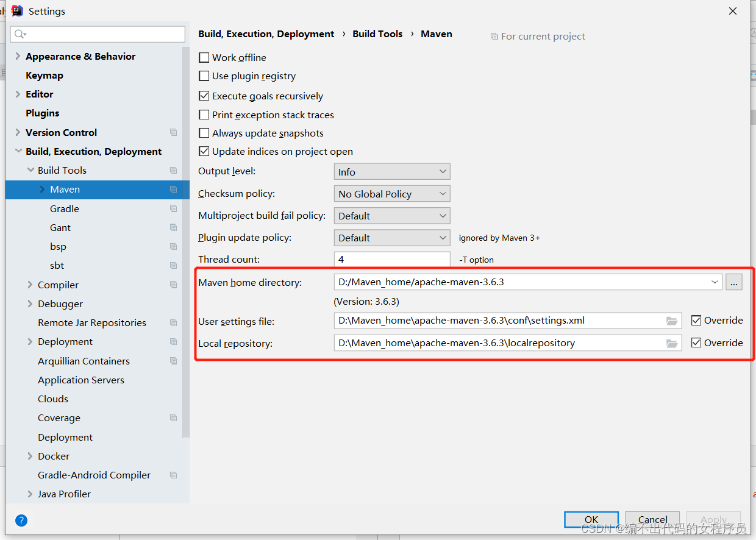Uncheck Execute goals recursively
This screenshot has width=756, height=540.
tap(204, 96)
